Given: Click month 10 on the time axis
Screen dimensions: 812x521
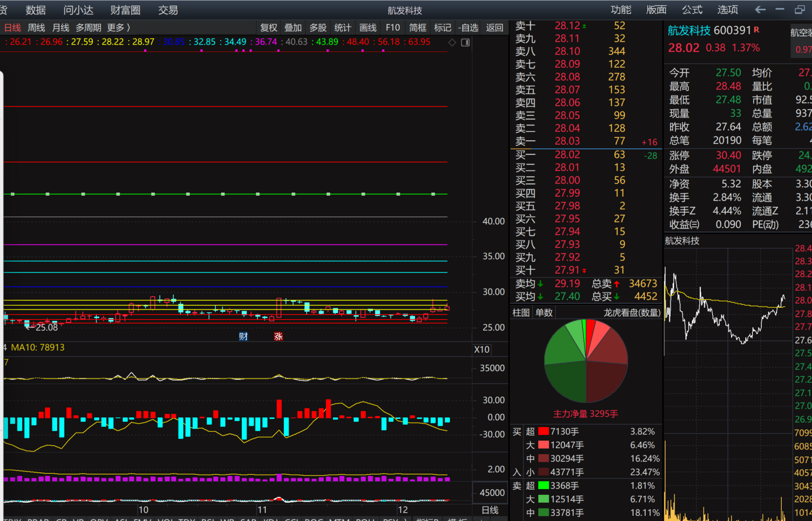Looking at the screenshot, I should pyautogui.click(x=143, y=510).
